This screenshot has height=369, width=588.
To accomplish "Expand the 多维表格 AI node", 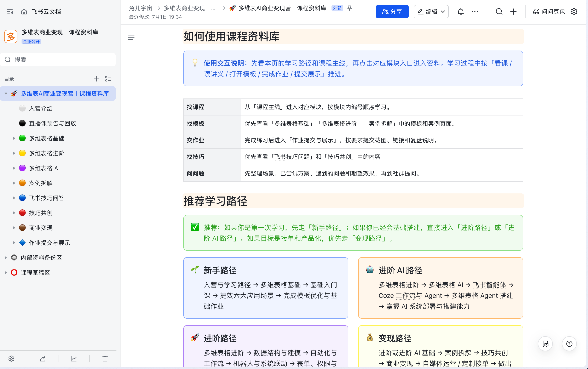I will click(x=14, y=168).
